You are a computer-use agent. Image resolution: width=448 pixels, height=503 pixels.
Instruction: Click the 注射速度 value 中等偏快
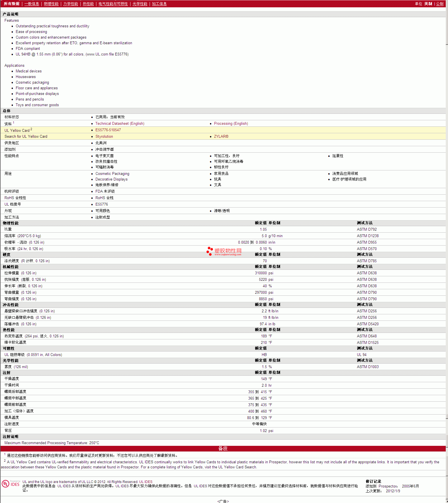[x=260, y=424]
